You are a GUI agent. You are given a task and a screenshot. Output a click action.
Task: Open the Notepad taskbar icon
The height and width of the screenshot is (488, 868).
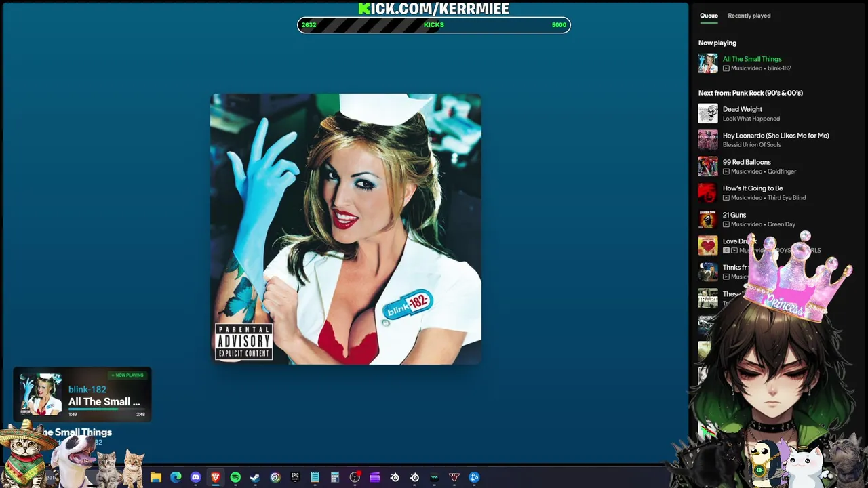[315, 477]
